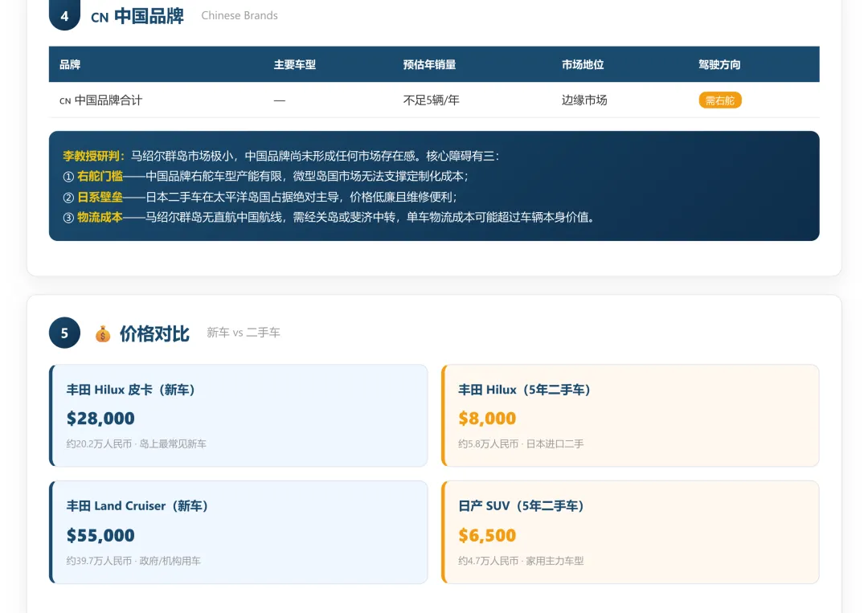Click the 约39.7万人民币 · 政府/机构用车 note
Screen dimensions: 868x613
point(133,561)
